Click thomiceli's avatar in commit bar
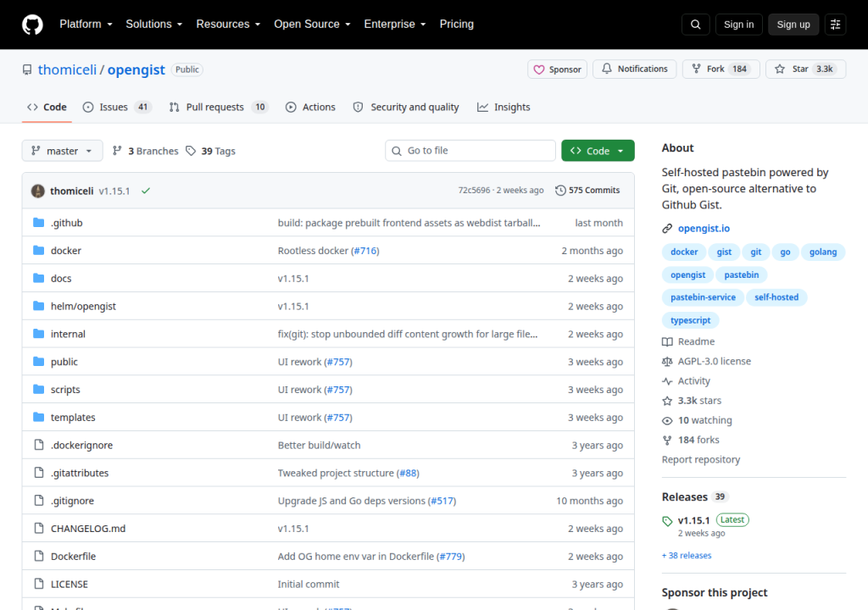Image resolution: width=868 pixels, height=610 pixels. tap(37, 191)
